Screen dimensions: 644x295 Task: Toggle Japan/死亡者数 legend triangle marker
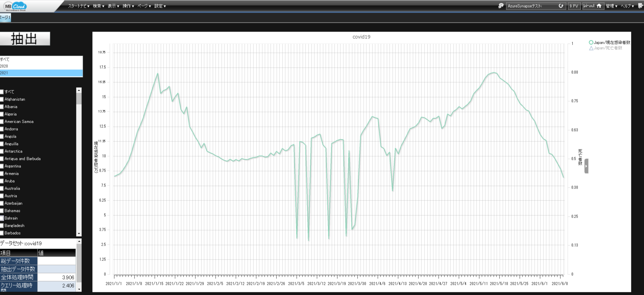[x=591, y=48]
